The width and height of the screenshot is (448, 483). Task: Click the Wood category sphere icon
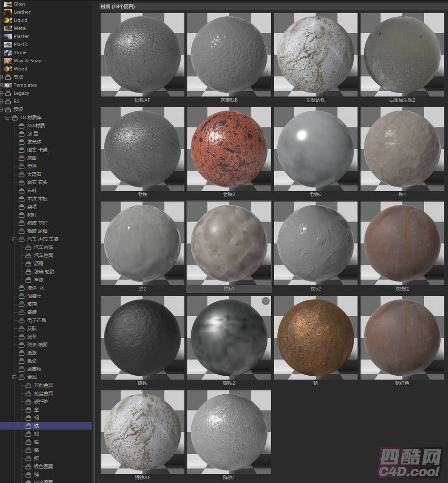(x=8, y=69)
